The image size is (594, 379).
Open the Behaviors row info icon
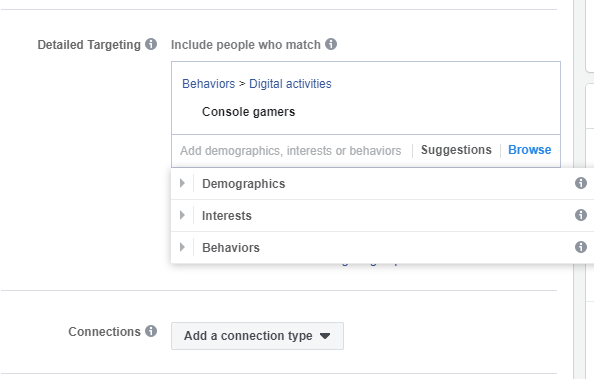tap(581, 247)
